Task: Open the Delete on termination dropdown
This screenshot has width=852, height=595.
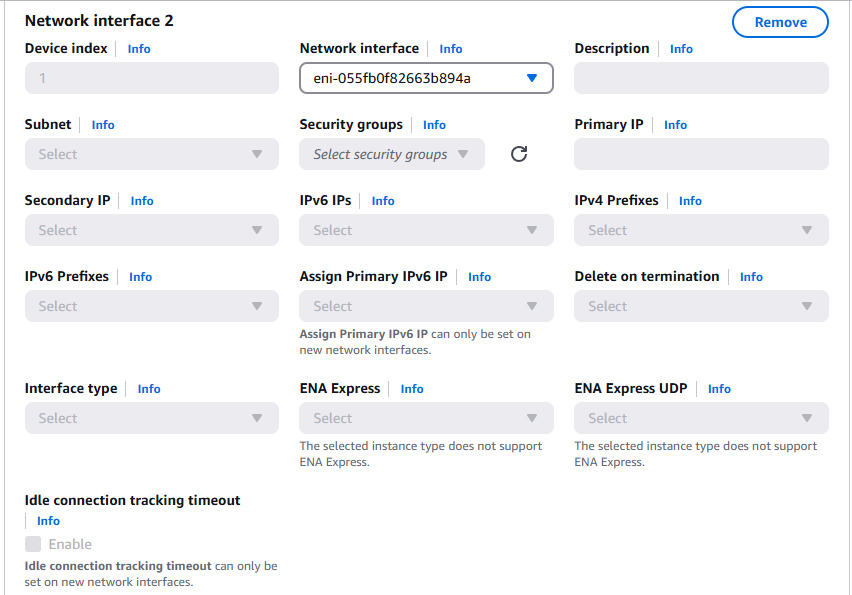Action: coord(700,306)
